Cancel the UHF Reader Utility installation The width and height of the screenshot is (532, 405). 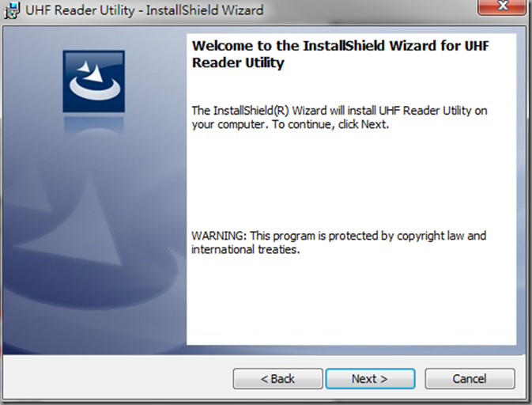470,379
